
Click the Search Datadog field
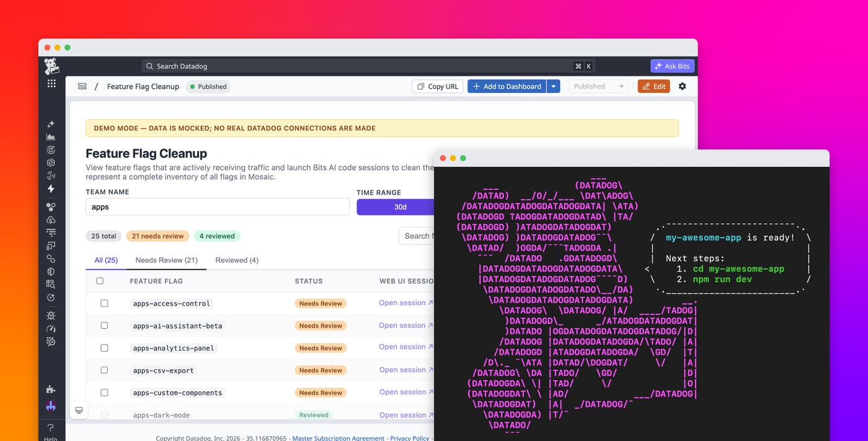tap(368, 66)
